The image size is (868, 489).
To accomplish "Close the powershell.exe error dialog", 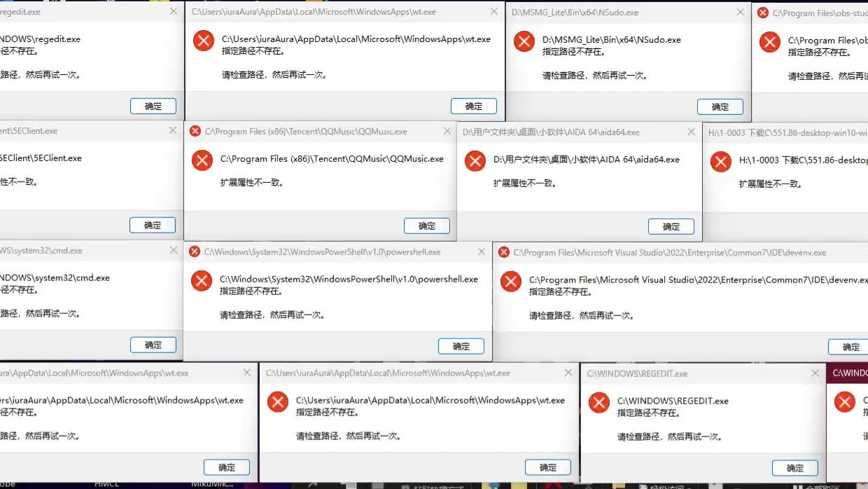I will pyautogui.click(x=481, y=252).
